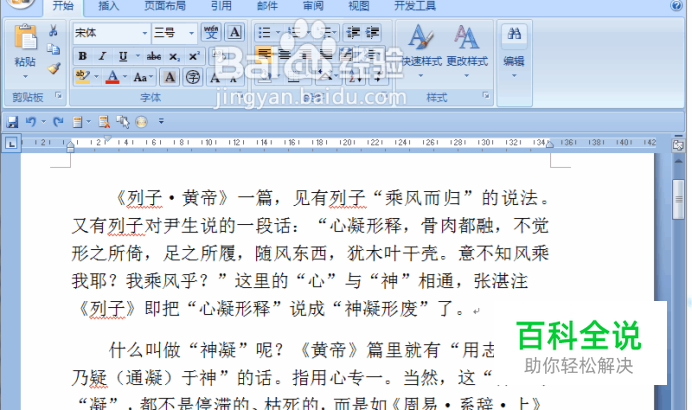Screen dimensions: 692x410
Task: Click the select objects cursor icon in quick access bar
Action: tap(123, 122)
